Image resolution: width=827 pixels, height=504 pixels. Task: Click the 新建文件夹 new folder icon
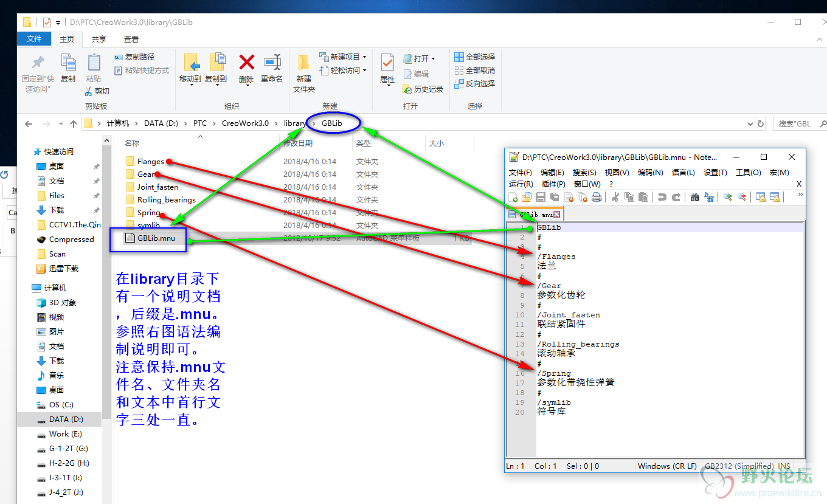[x=303, y=62]
